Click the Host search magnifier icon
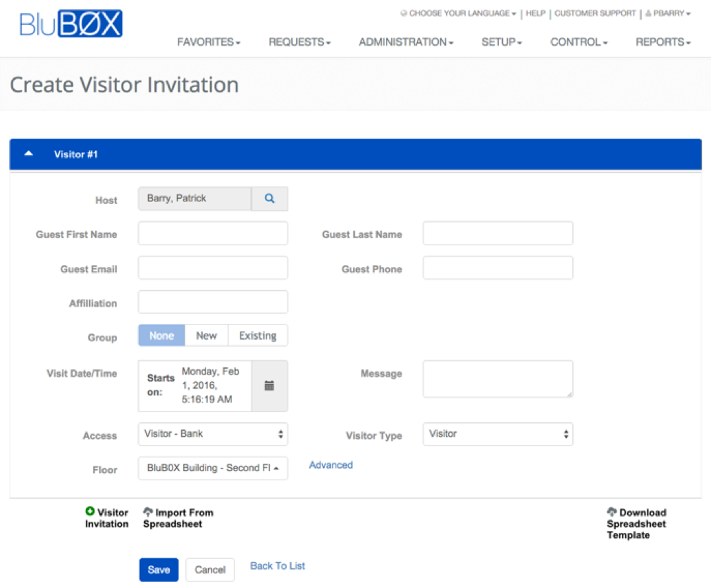The width and height of the screenshot is (711, 588). click(x=270, y=198)
